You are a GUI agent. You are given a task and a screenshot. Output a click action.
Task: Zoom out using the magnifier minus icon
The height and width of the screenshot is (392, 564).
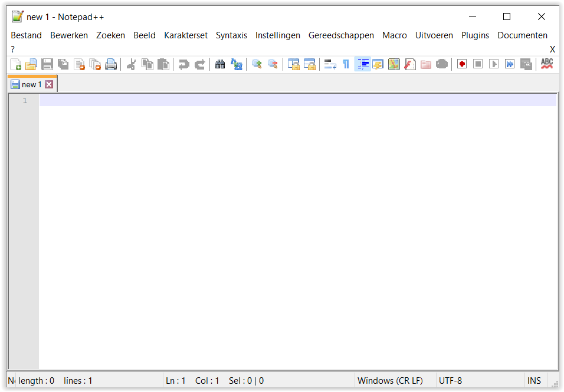click(273, 64)
